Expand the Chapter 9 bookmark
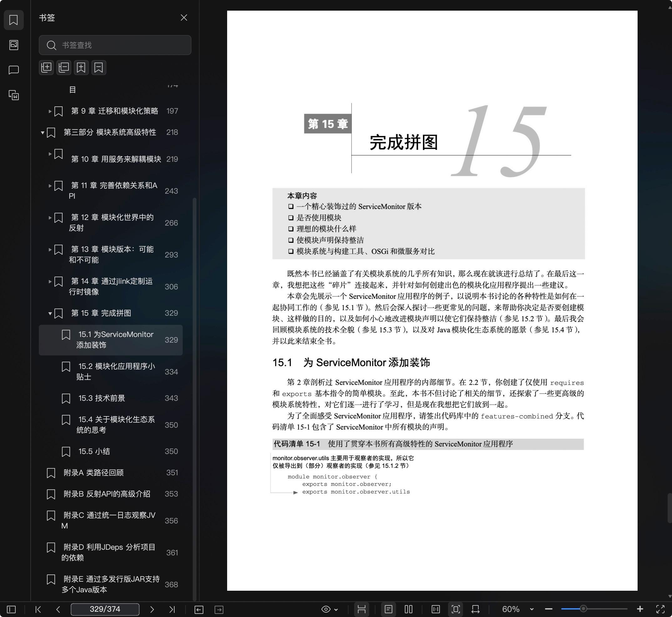Screen dimensions: 672x617 tap(50, 111)
